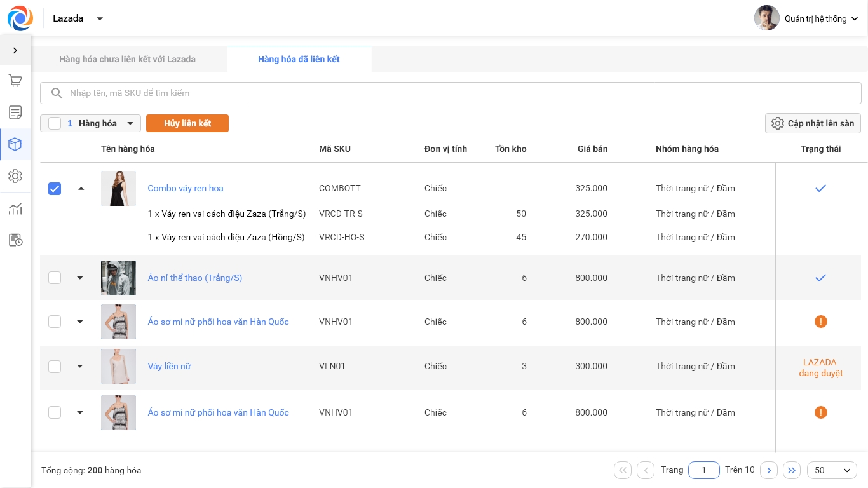Screen dimensions: 868x488
Task: Open the 50 items per page dropdown
Action: click(832, 470)
